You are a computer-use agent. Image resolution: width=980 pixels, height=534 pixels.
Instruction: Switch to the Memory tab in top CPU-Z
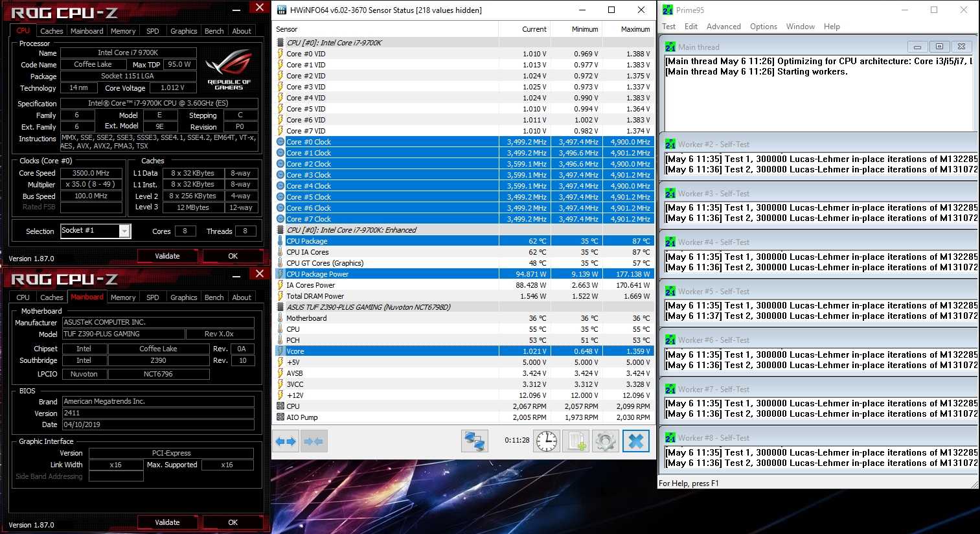coord(123,31)
